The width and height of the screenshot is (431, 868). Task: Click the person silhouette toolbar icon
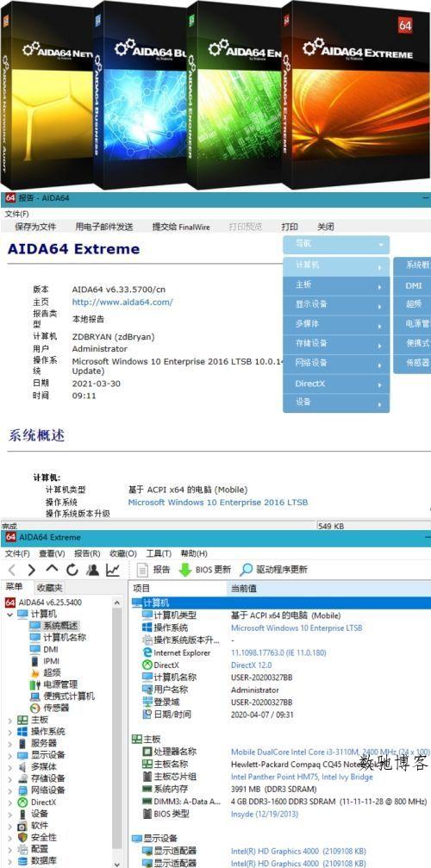92,570
